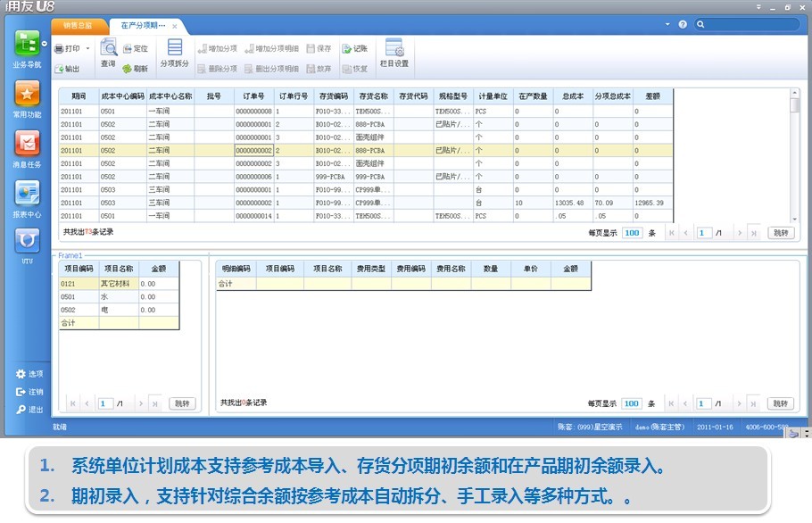The height and width of the screenshot is (523, 812).
Task: Click order number cell 0000000014
Action: tap(253, 216)
